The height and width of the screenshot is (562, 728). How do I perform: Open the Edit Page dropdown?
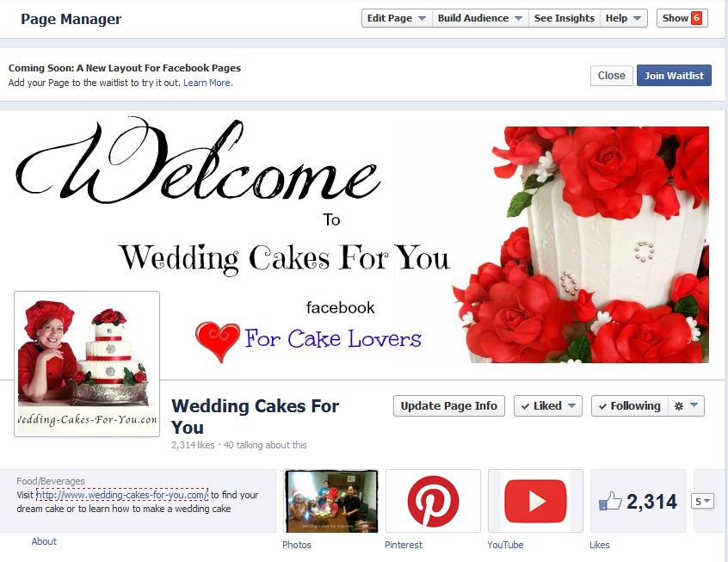(397, 18)
